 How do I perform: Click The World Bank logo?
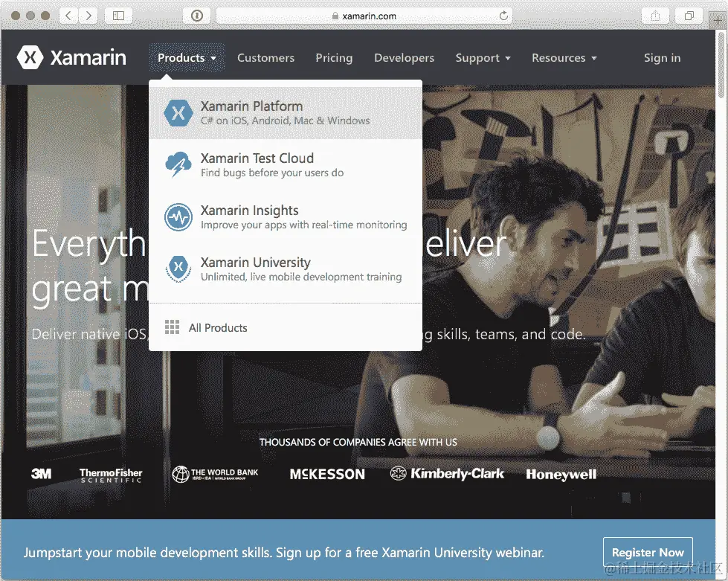pyautogui.click(x=215, y=474)
